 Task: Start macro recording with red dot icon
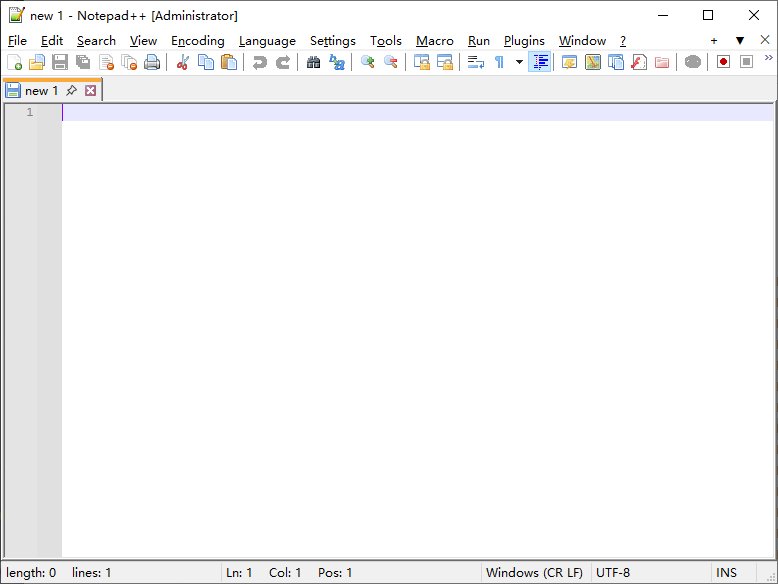tap(723, 63)
